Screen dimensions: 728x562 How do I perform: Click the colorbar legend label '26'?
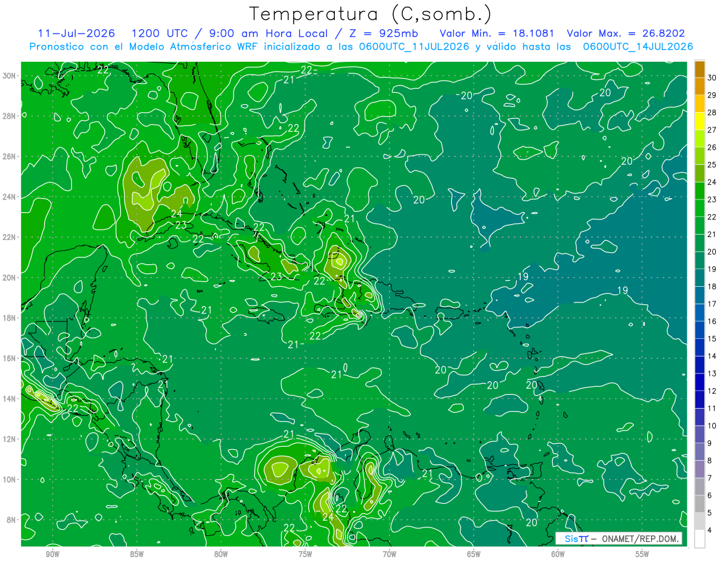(x=712, y=147)
